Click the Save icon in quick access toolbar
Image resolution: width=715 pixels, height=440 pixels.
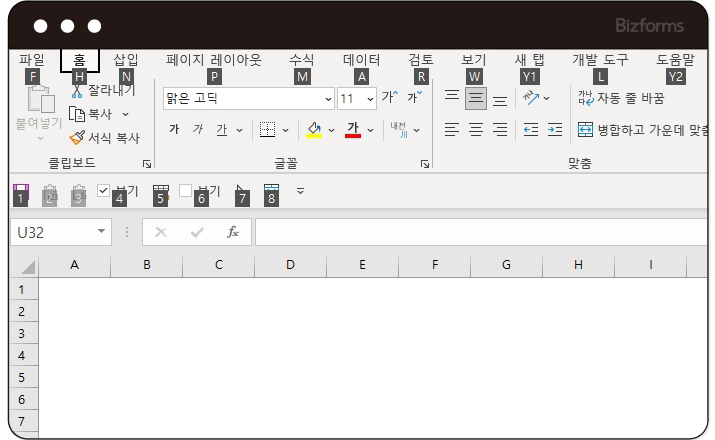click(20, 190)
